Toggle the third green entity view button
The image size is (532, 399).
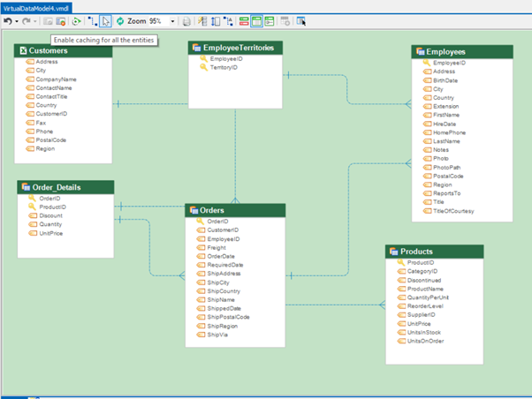[x=269, y=21]
